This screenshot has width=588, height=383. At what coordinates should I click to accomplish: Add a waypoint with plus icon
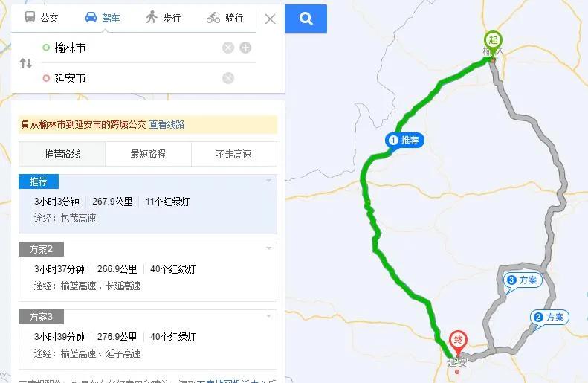coord(245,48)
